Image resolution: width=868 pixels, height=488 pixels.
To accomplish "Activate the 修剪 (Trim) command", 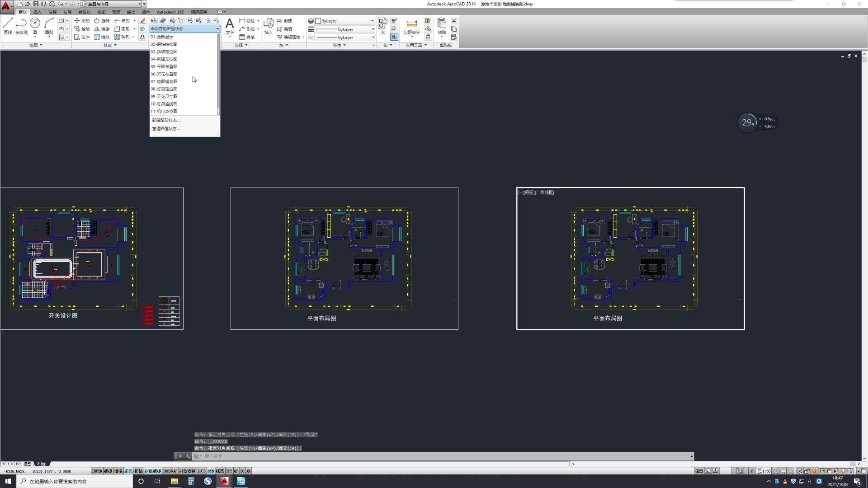I will pyautogui.click(x=122, y=21).
